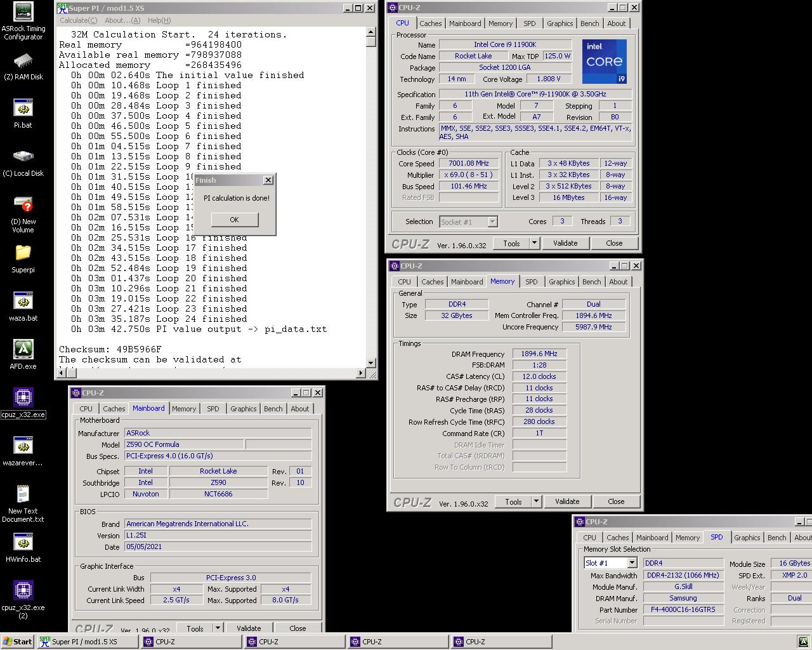Click the Checksum: 49B5966F line

110,349
